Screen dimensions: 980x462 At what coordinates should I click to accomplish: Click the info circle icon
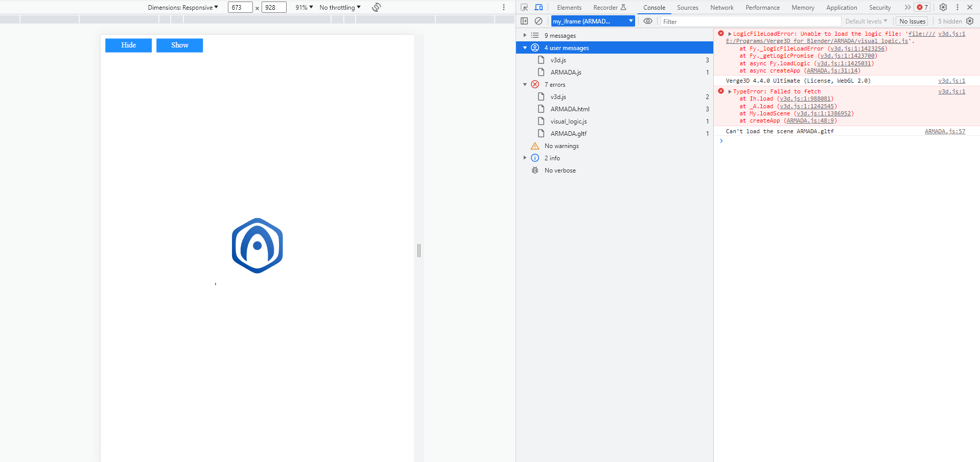pos(535,158)
